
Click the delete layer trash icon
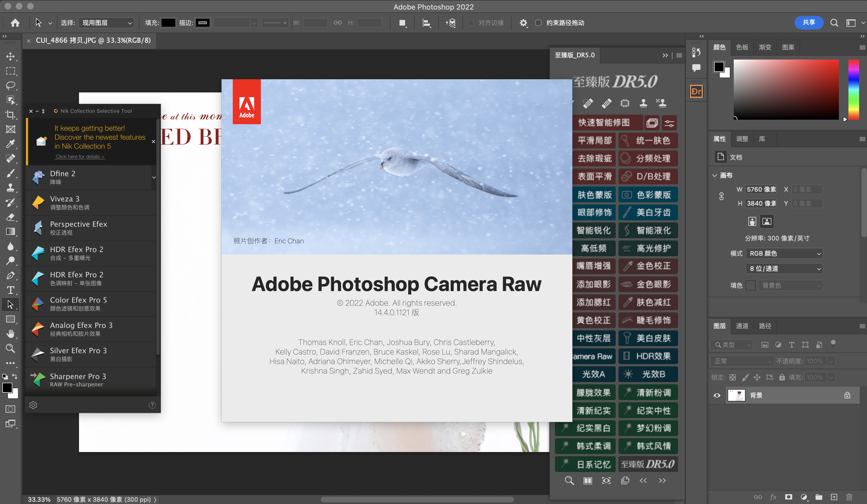(x=849, y=497)
